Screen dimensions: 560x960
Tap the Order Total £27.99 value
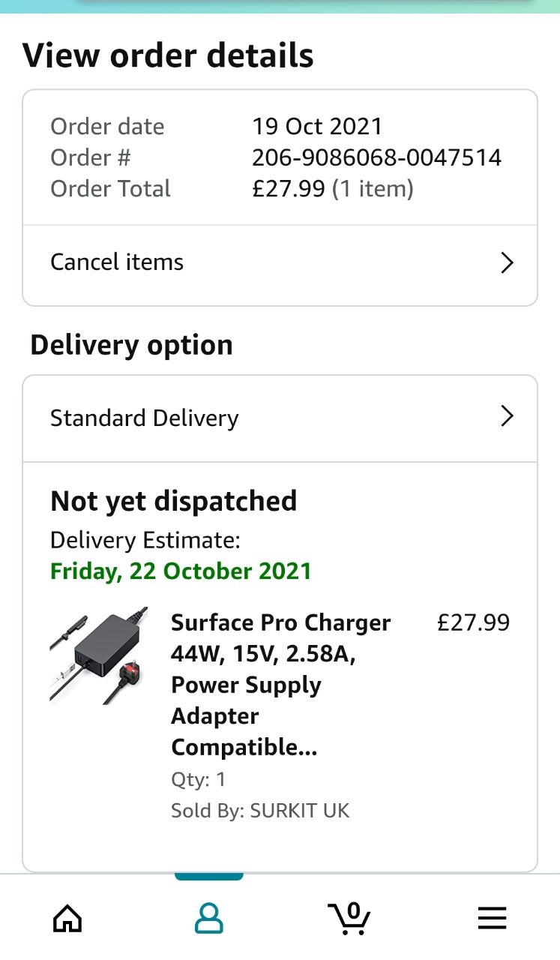tap(289, 189)
